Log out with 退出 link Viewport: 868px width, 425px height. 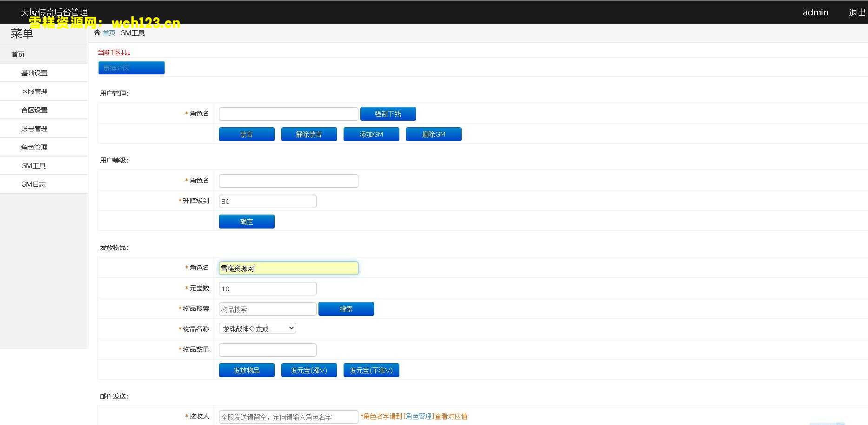pyautogui.click(x=857, y=13)
